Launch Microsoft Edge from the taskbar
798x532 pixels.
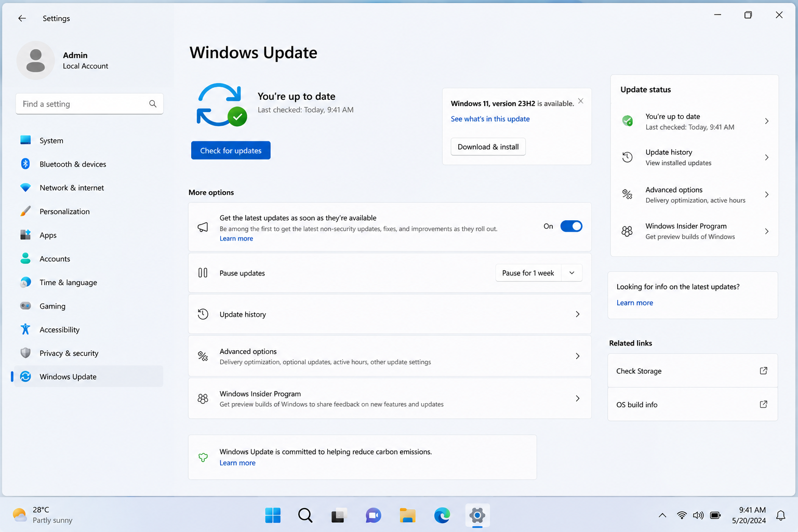442,515
